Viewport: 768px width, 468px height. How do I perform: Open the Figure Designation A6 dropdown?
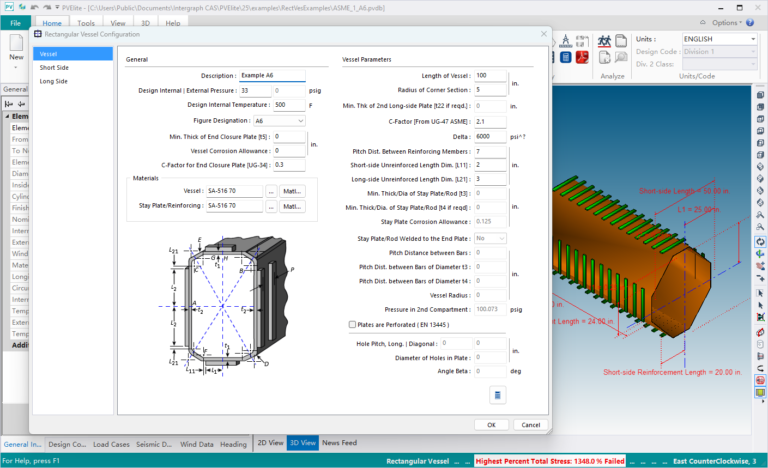[x=279, y=121]
